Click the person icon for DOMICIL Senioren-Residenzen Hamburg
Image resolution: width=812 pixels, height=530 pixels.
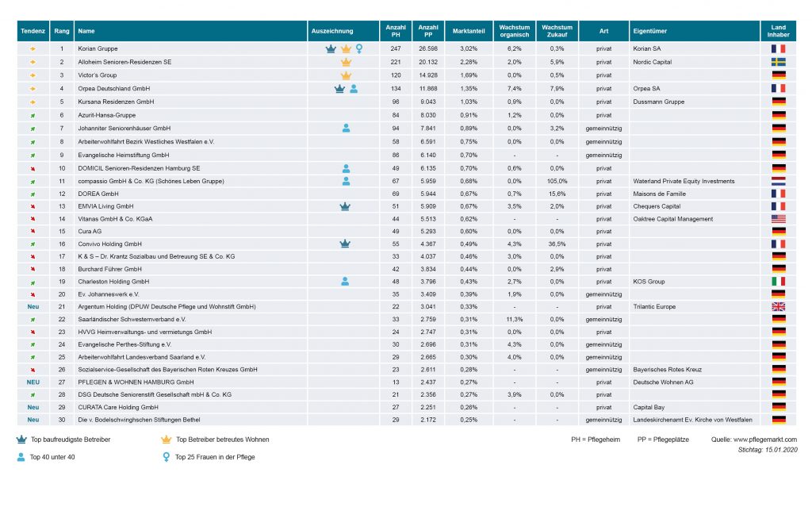[x=346, y=168]
